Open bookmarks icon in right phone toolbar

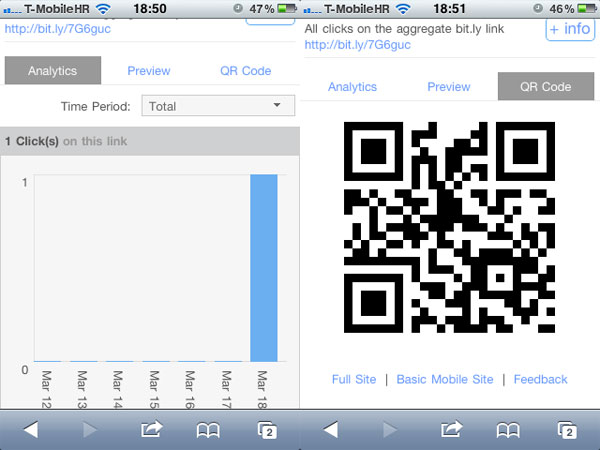tap(508, 430)
